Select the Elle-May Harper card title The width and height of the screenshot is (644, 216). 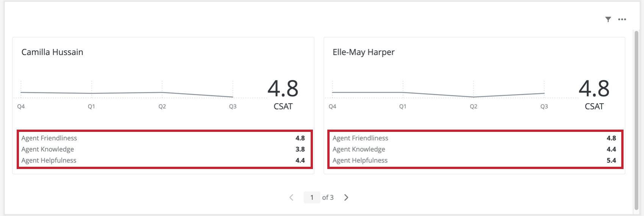(363, 52)
